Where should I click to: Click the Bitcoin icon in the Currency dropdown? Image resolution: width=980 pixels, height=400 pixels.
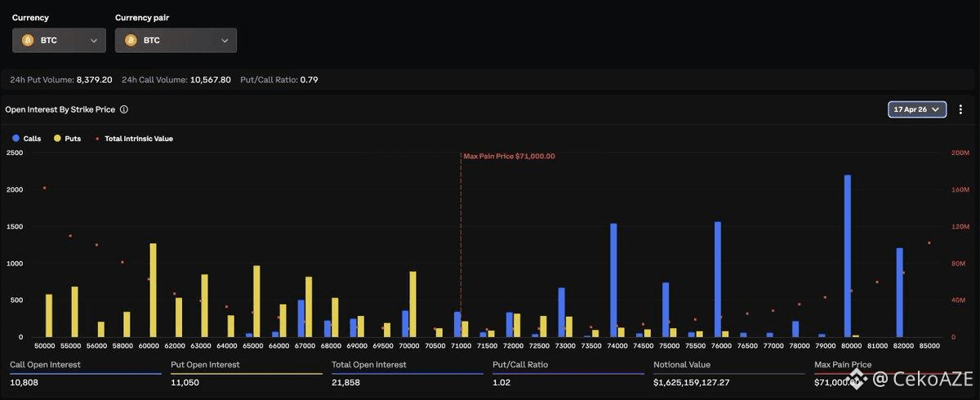[28, 40]
